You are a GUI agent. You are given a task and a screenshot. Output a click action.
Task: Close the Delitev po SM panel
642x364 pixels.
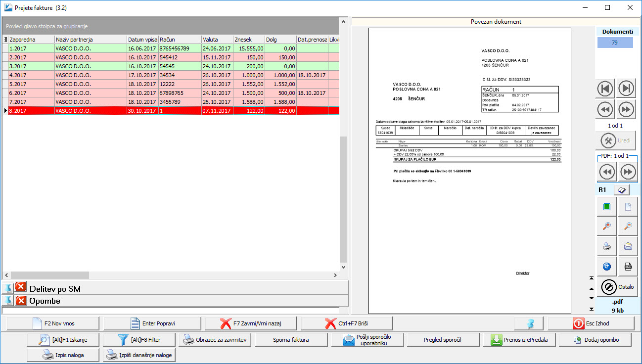(21, 287)
